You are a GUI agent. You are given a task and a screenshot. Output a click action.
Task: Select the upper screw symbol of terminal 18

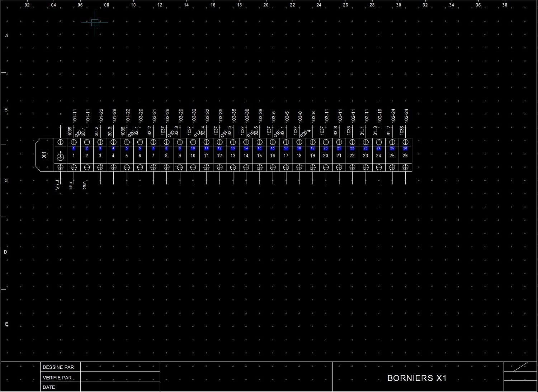tap(299, 142)
